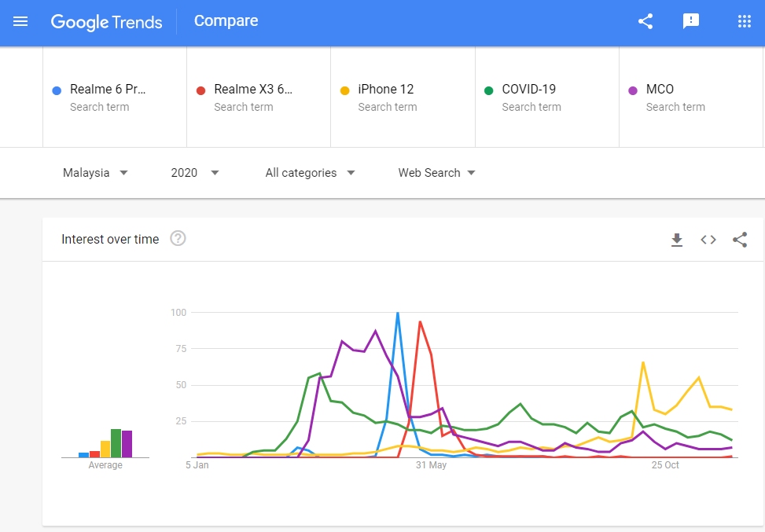Viewport: 765px width, 532px height.
Task: Click the Google Trends logo
Action: (x=106, y=21)
